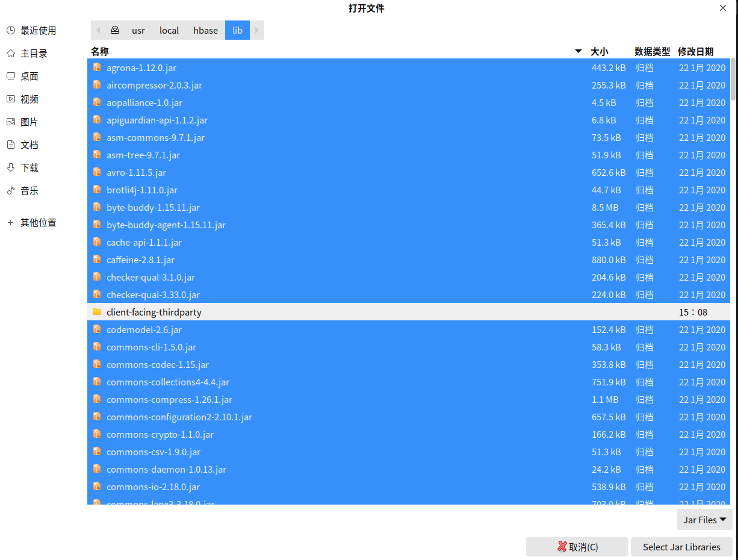
Task: Click the Desktop (桌面) sidebar icon
Action: [x=11, y=76]
